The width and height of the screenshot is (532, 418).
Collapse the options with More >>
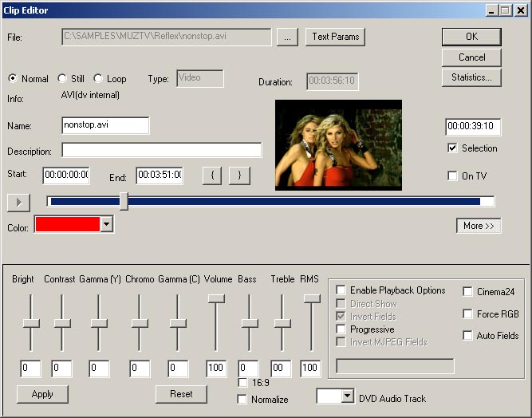pyautogui.click(x=479, y=226)
